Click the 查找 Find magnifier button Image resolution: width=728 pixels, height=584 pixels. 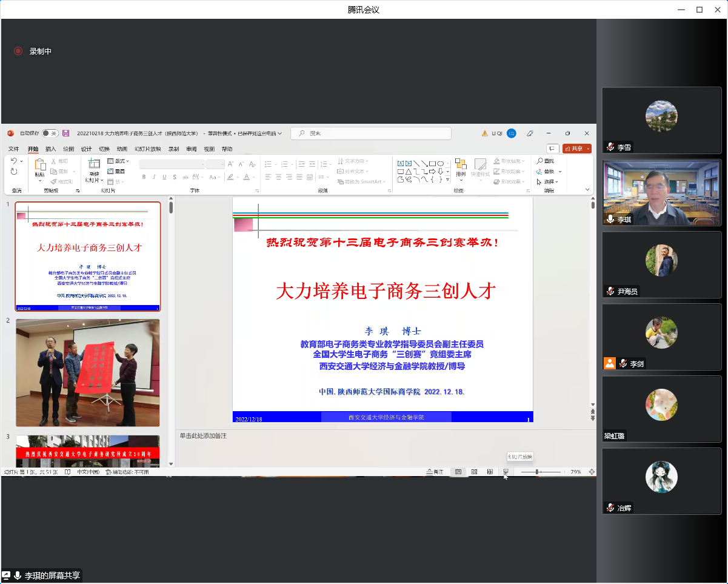click(546, 161)
